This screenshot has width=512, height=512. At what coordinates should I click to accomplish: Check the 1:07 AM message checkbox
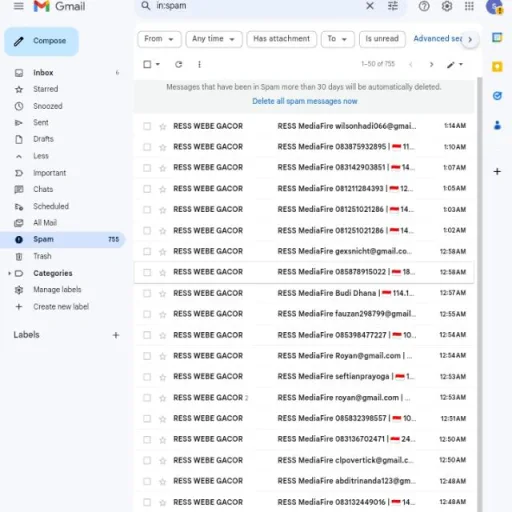coord(147,168)
